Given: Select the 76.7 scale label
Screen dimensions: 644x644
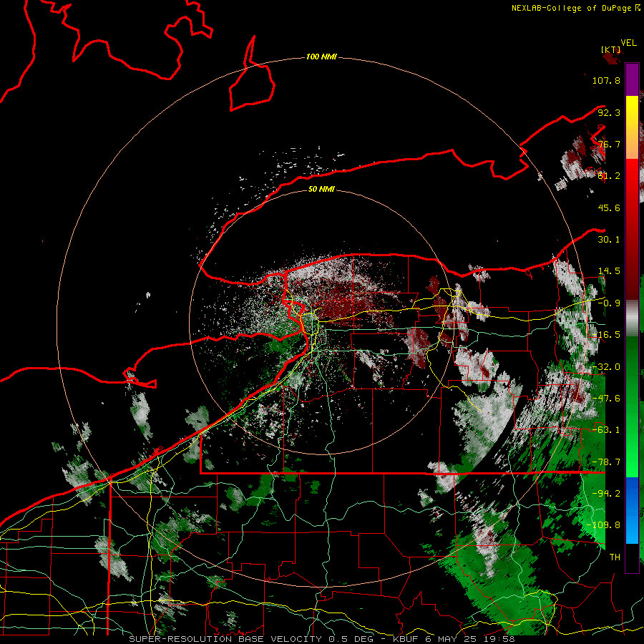Looking at the screenshot, I should [x=609, y=144].
